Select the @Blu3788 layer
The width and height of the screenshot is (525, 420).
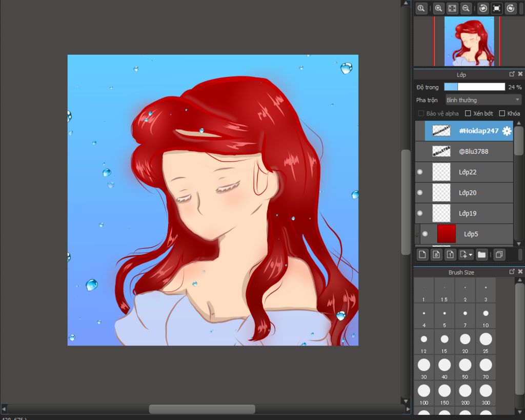464,151
